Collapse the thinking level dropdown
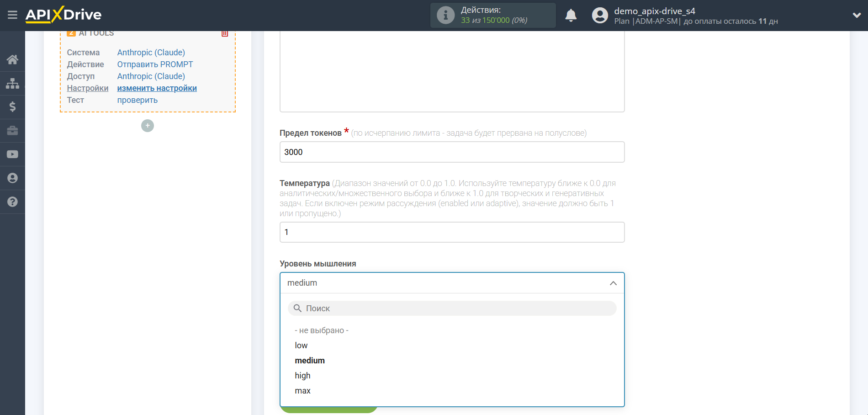The image size is (868, 415). click(x=613, y=283)
